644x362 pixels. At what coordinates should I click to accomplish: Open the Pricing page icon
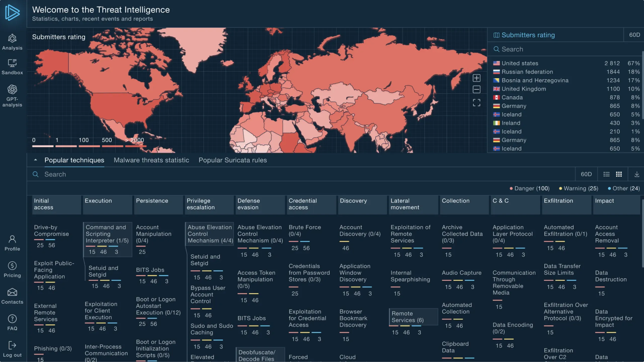pos(12,266)
